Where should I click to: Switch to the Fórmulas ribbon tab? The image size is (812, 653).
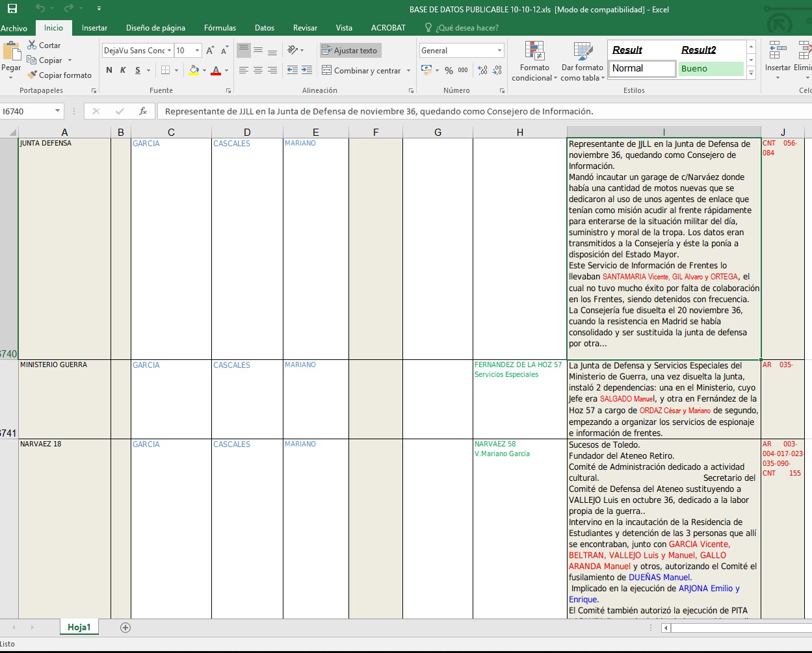click(220, 28)
